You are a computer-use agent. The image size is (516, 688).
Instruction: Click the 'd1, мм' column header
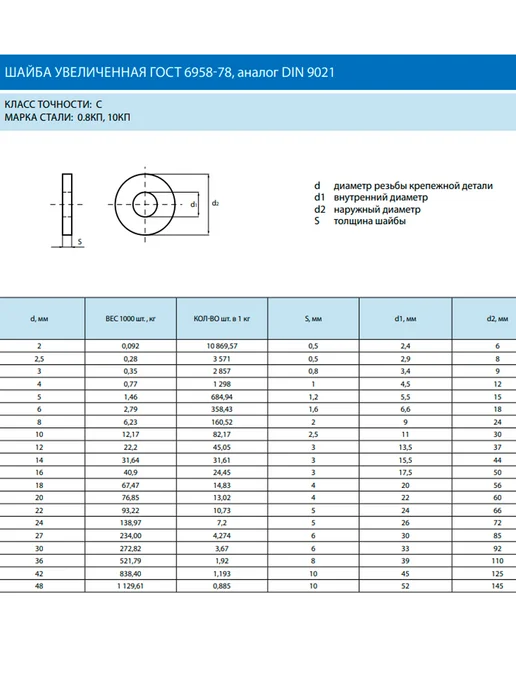(405, 319)
